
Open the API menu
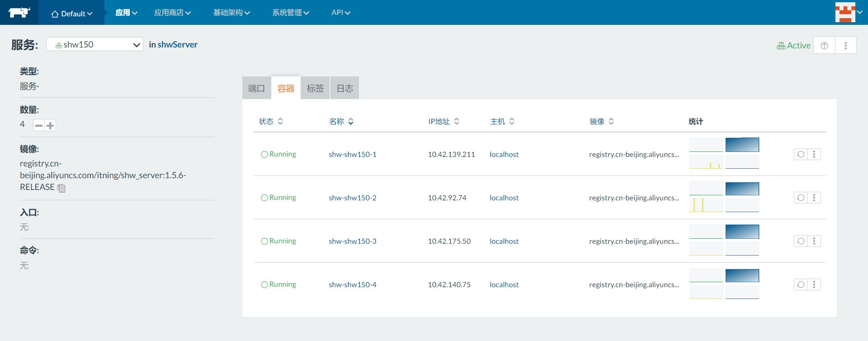(341, 13)
